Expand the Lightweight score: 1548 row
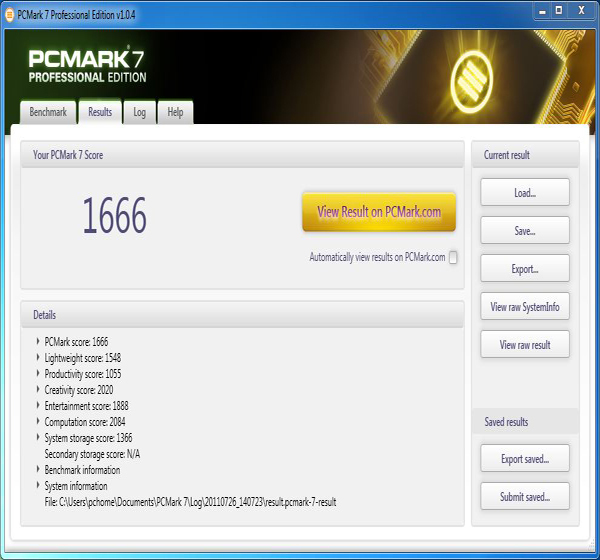This screenshot has width=600, height=560. (x=38, y=357)
